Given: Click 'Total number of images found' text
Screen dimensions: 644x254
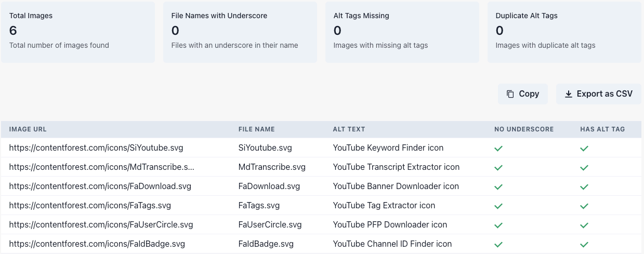Looking at the screenshot, I should [59, 45].
